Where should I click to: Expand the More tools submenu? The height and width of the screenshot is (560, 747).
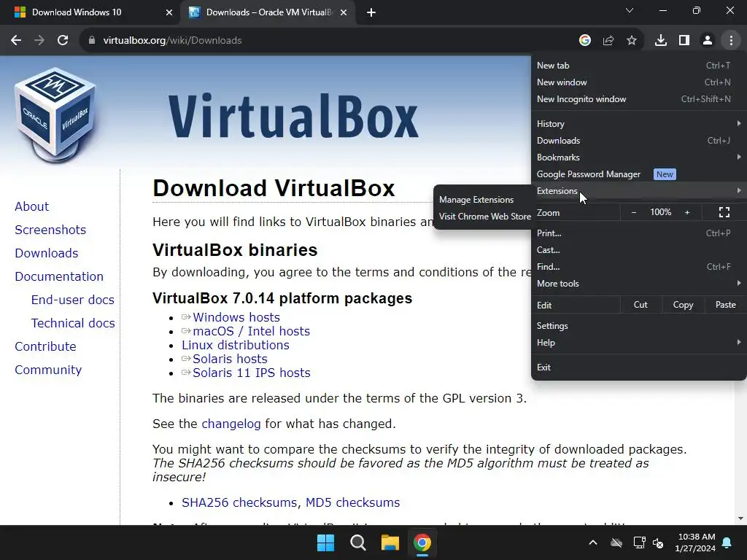(x=638, y=284)
